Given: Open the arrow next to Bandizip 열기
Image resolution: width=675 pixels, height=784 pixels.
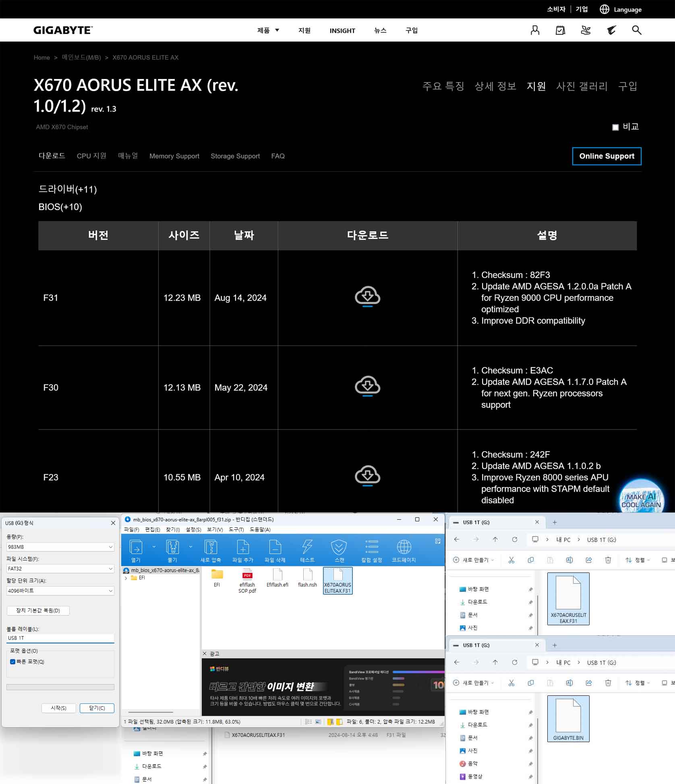Looking at the screenshot, I should click(x=154, y=547).
